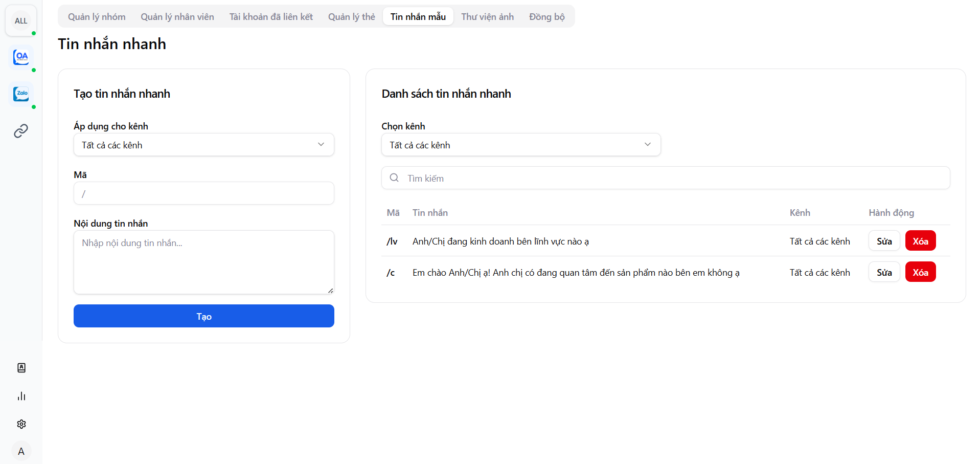Click the user avatar A icon
Viewport: 980px width, 464px height.
tap(21, 451)
